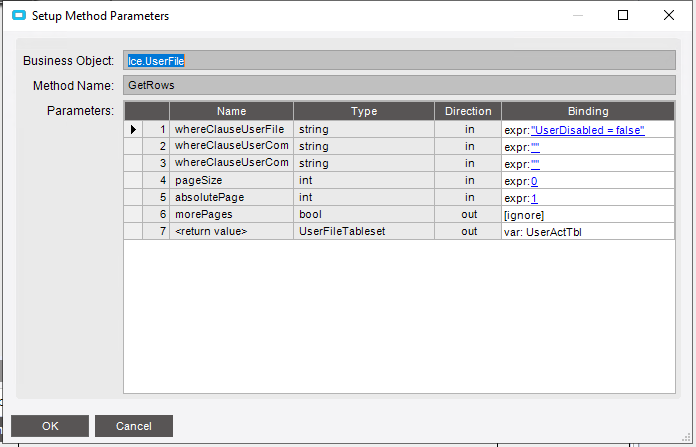
Task: Click the Business Object input field
Action: pyautogui.click(x=399, y=61)
